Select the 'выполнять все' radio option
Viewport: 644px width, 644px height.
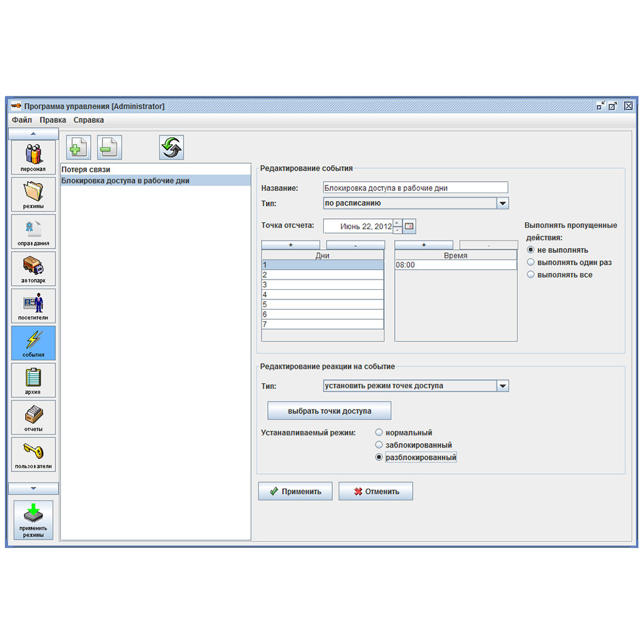pyautogui.click(x=531, y=274)
